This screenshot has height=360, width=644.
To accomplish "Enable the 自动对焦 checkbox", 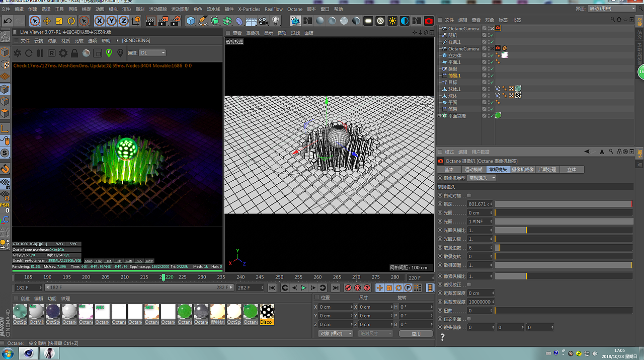I will pyautogui.click(x=469, y=195).
